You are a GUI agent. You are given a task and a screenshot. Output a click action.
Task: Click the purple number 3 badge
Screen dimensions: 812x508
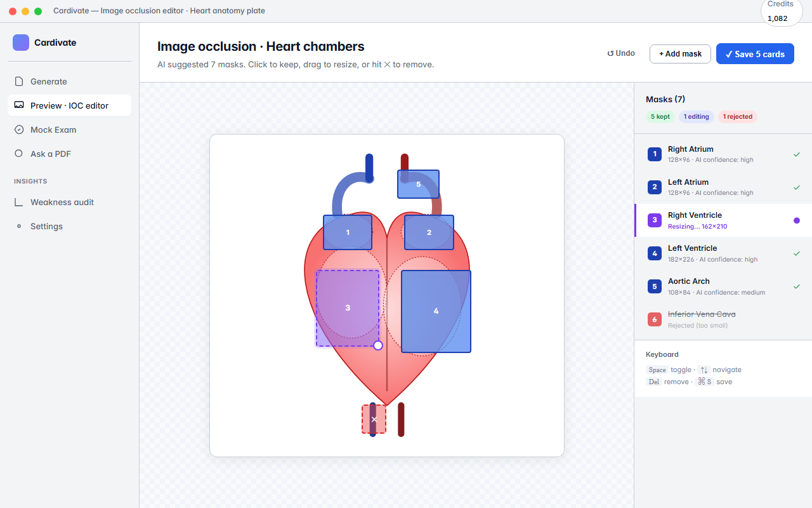tap(655, 220)
